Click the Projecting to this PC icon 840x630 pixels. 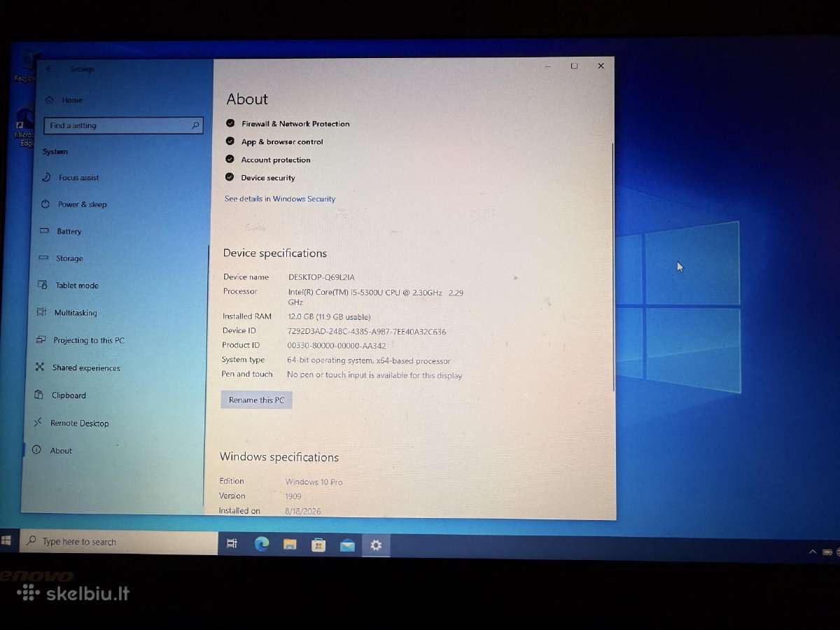tap(41, 339)
